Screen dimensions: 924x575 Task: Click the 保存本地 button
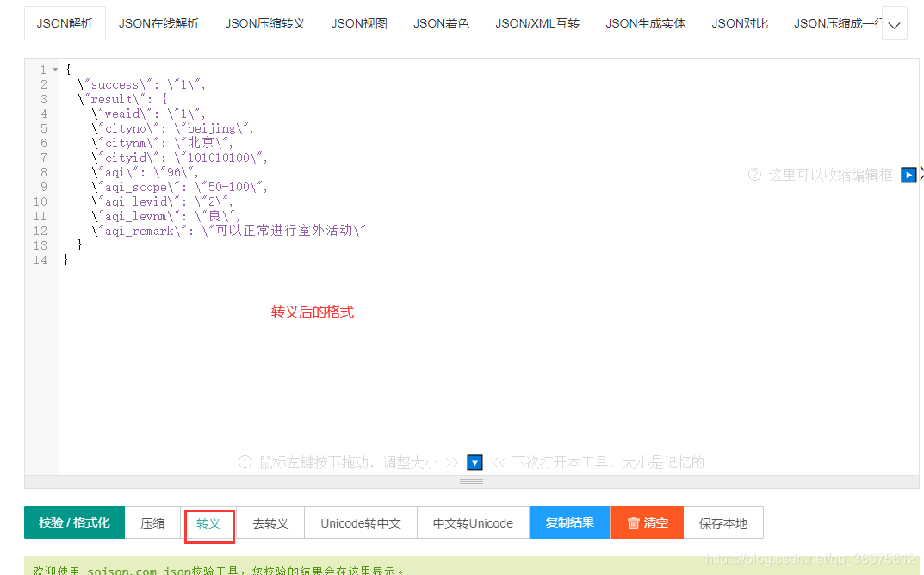point(722,522)
